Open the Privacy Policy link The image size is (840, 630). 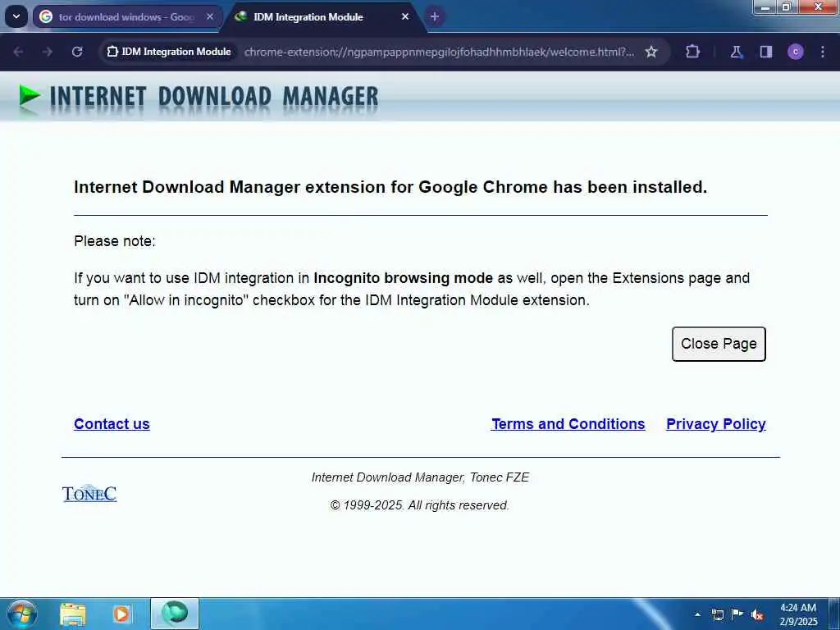pos(715,424)
